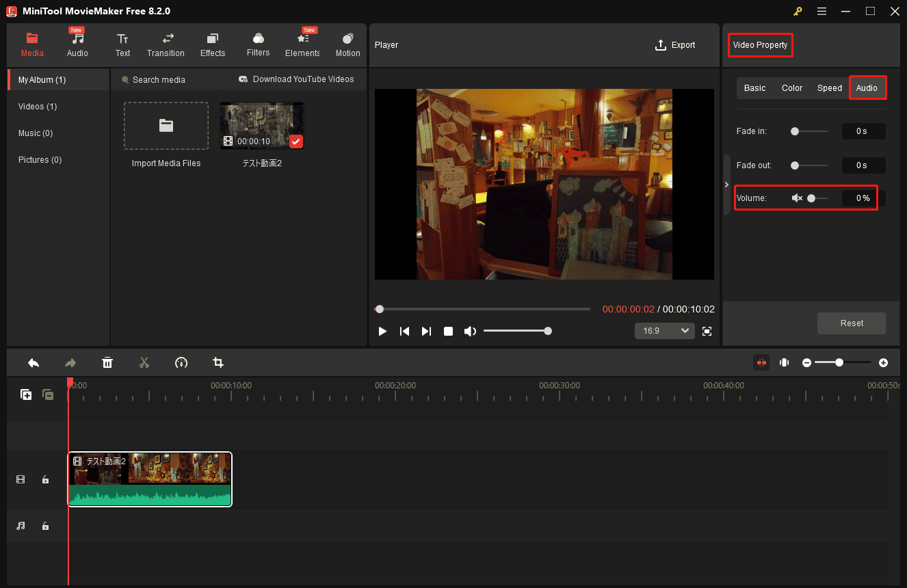Toggle the clip Volume mute icon
This screenshot has width=907, height=588.
[x=797, y=198]
